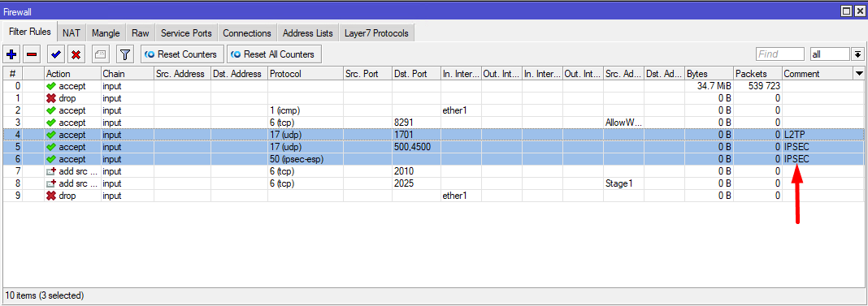Remove the selected rule using the minus icon
Viewport: 868px width, 306px height.
[x=32, y=54]
